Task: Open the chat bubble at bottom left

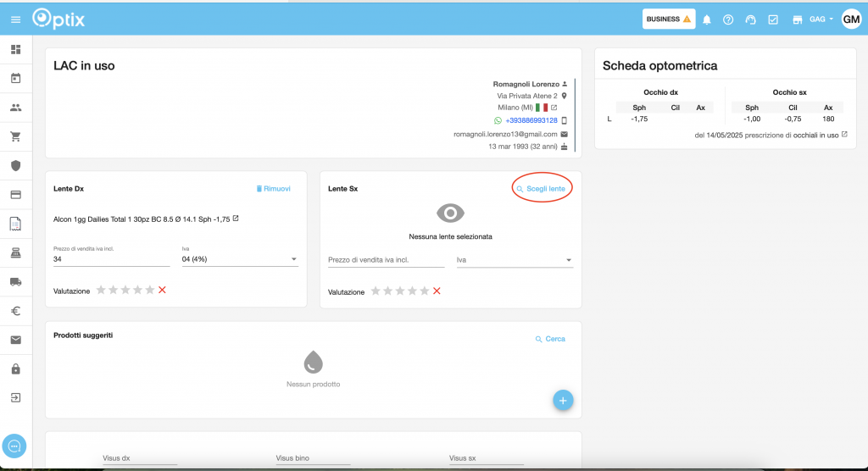Action: tap(15, 446)
